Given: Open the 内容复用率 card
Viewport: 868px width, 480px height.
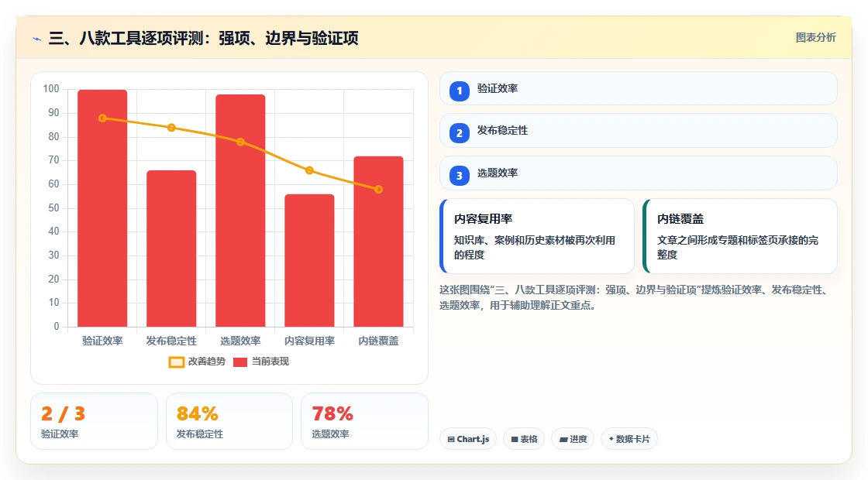Looking at the screenshot, I should click(x=536, y=236).
